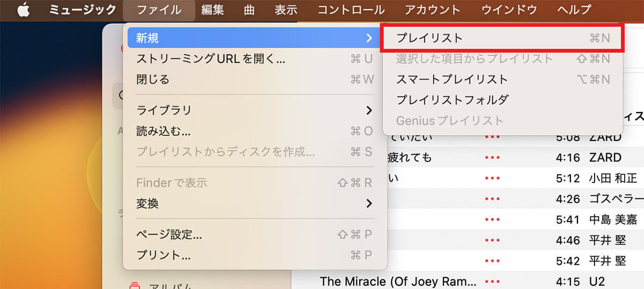The height and width of the screenshot is (289, 644).
Task: Click the ファイル menu bar item
Action: [x=159, y=10]
